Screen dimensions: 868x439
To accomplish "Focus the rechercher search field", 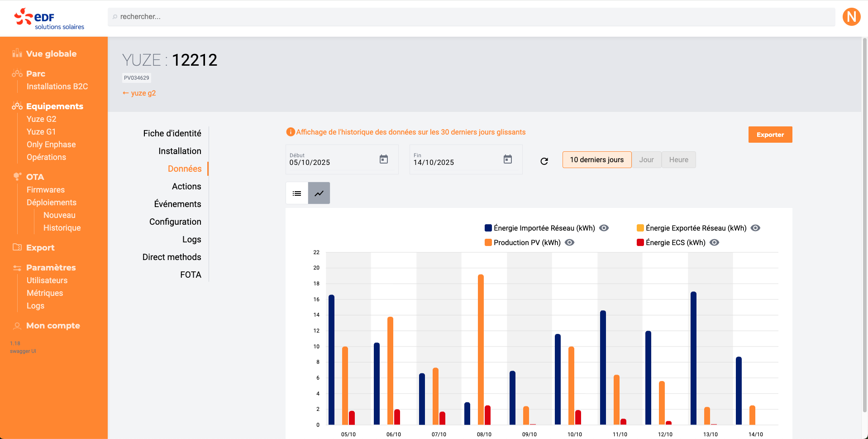I will point(471,17).
